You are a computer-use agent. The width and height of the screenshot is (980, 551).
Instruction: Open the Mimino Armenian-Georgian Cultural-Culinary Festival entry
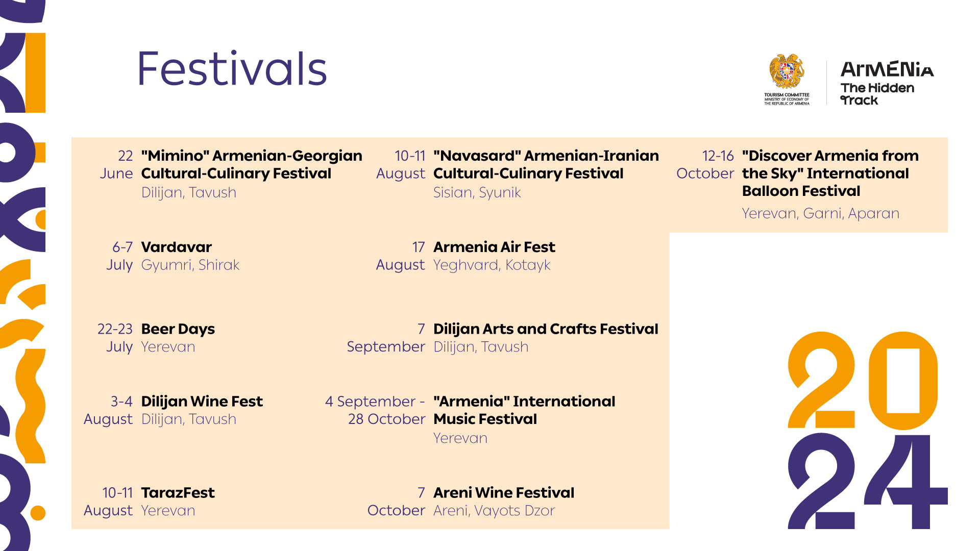click(x=252, y=164)
